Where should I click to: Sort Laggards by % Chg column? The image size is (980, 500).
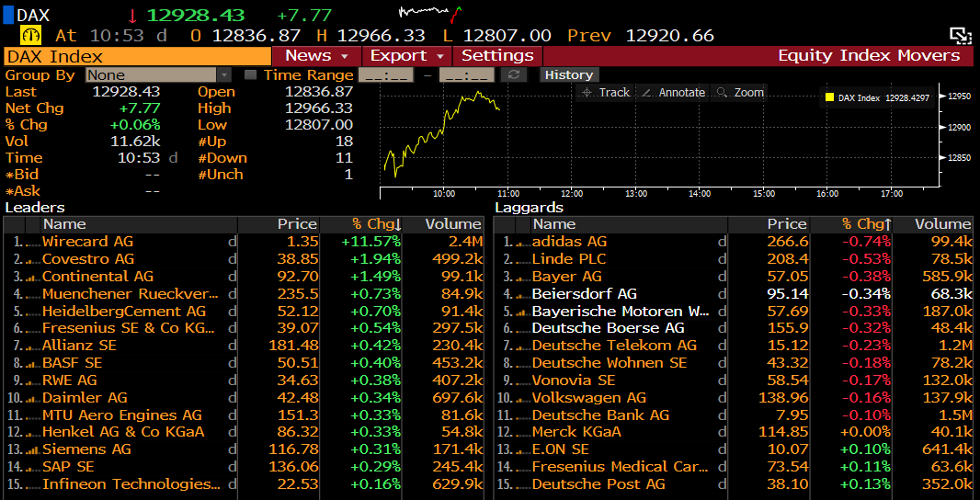[850, 224]
